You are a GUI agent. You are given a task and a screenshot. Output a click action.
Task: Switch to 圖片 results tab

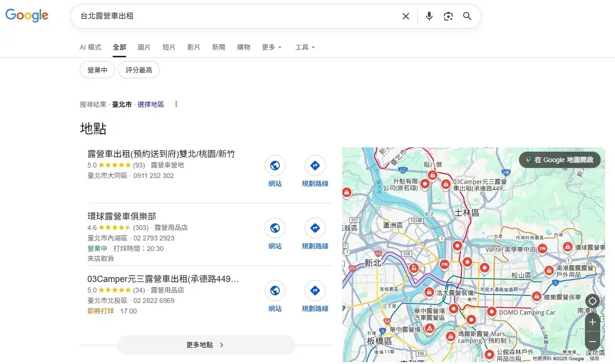click(x=144, y=47)
